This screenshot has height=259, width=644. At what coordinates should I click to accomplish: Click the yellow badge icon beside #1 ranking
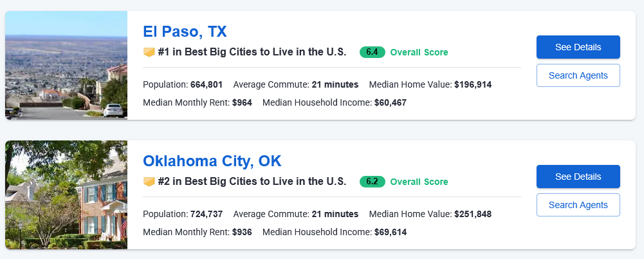pyautogui.click(x=149, y=52)
